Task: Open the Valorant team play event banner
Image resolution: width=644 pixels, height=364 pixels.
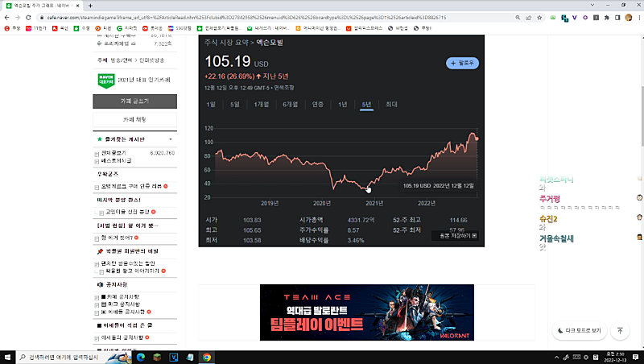Action: click(367, 312)
